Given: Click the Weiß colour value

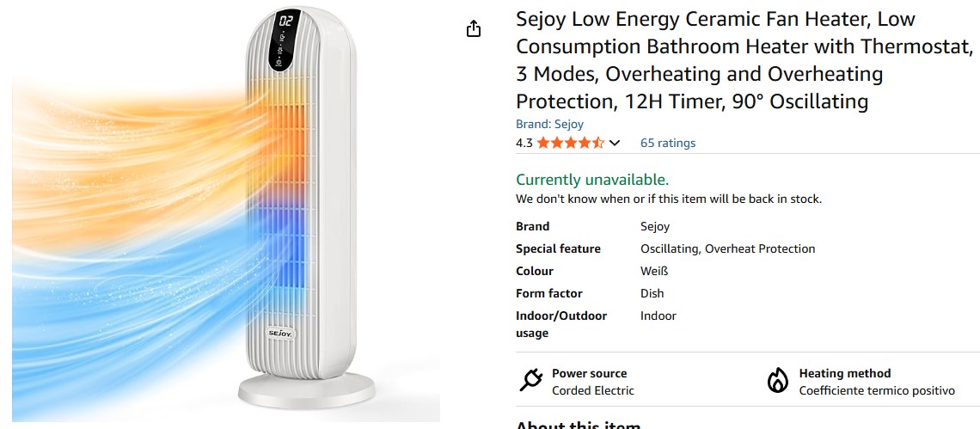Looking at the screenshot, I should pyautogui.click(x=654, y=271).
